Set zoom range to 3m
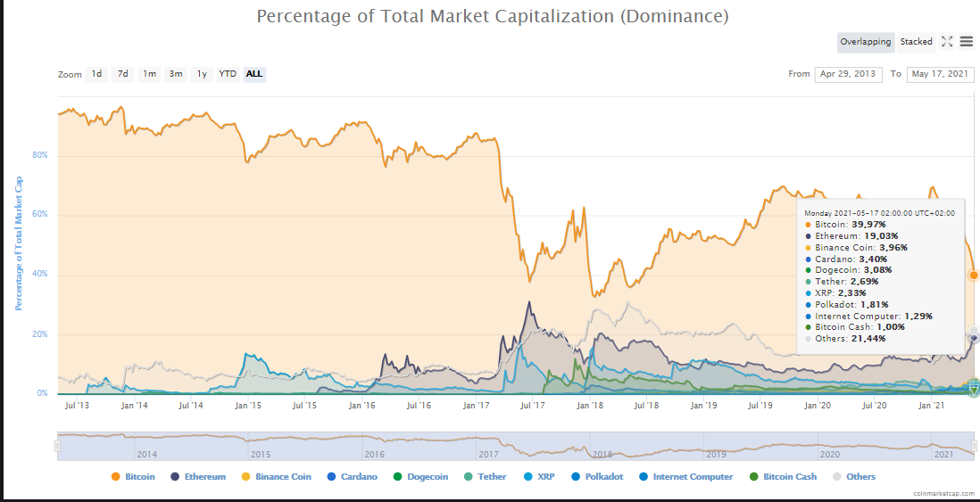Screen dimensions: 980x502 pos(176,74)
